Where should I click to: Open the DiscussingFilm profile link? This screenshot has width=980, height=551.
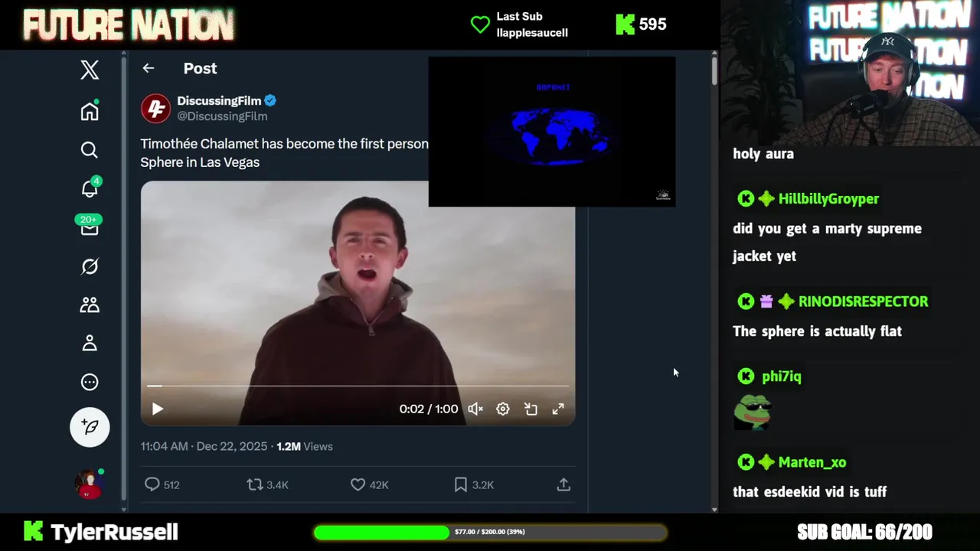(218, 100)
